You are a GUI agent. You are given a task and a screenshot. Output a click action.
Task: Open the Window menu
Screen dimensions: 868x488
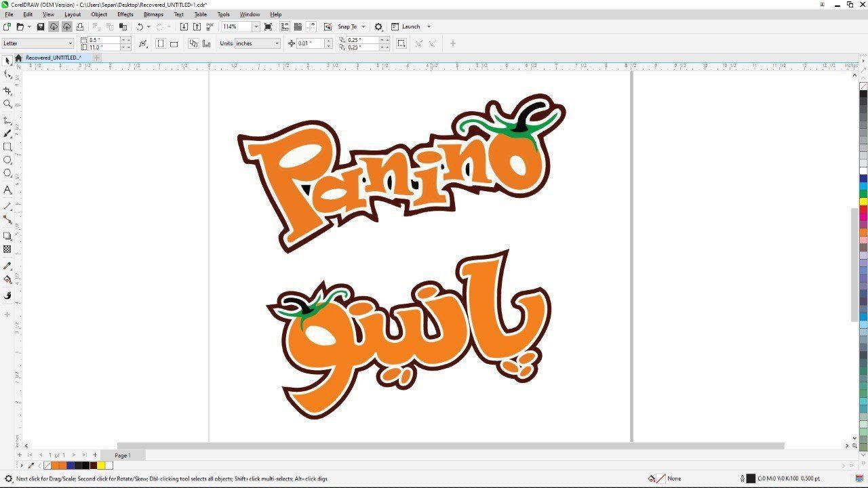[250, 14]
